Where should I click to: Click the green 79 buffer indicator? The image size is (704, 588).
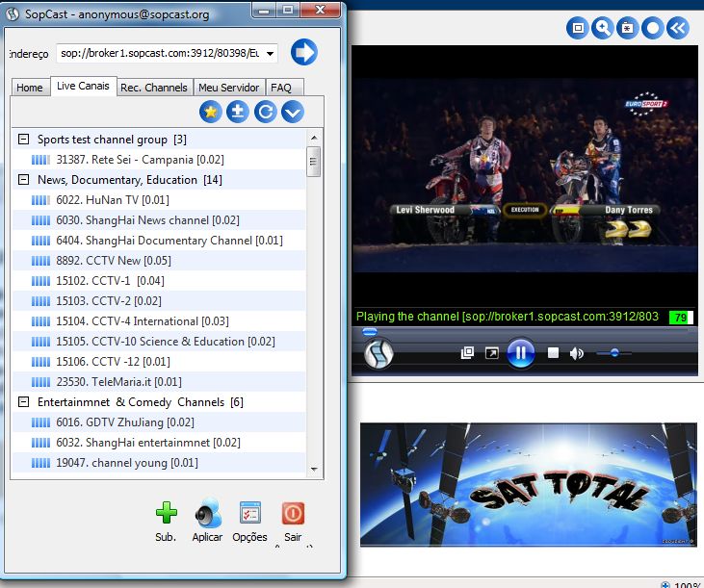[x=681, y=318]
